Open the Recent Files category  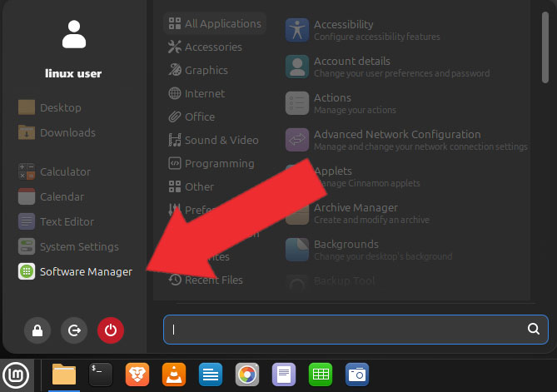point(206,280)
